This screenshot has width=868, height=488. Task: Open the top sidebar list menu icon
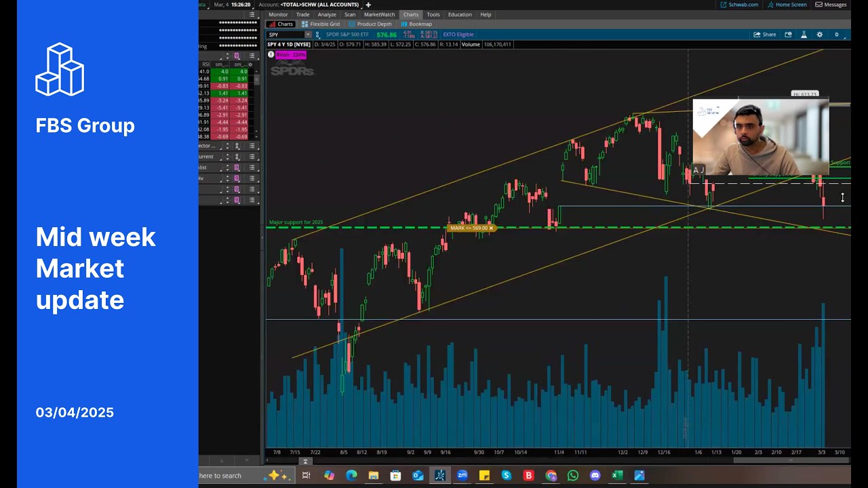[x=252, y=14]
